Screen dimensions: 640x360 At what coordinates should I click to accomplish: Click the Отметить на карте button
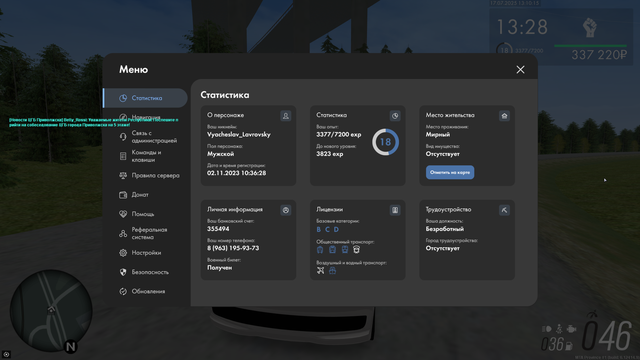pos(450,172)
